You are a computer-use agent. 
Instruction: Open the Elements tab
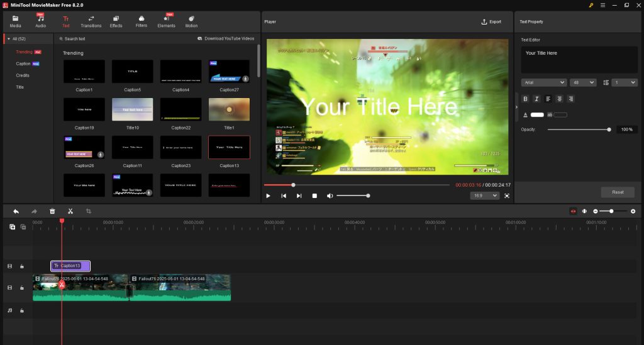coord(166,21)
